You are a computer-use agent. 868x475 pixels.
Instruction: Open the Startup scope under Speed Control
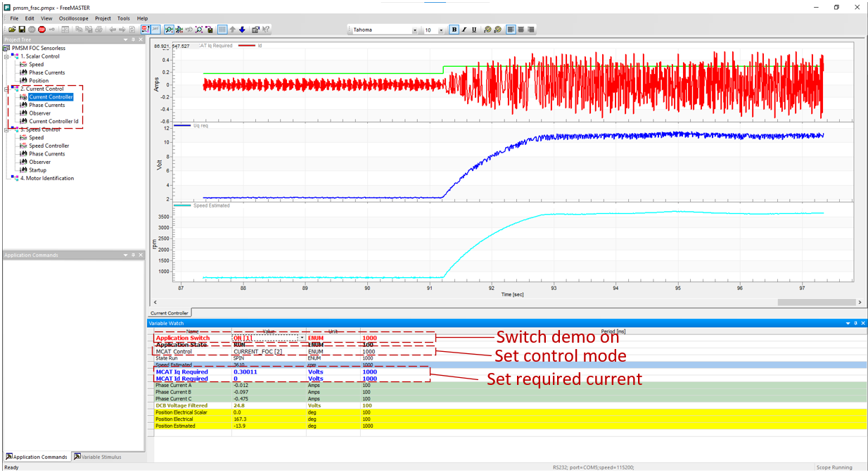pyautogui.click(x=37, y=170)
